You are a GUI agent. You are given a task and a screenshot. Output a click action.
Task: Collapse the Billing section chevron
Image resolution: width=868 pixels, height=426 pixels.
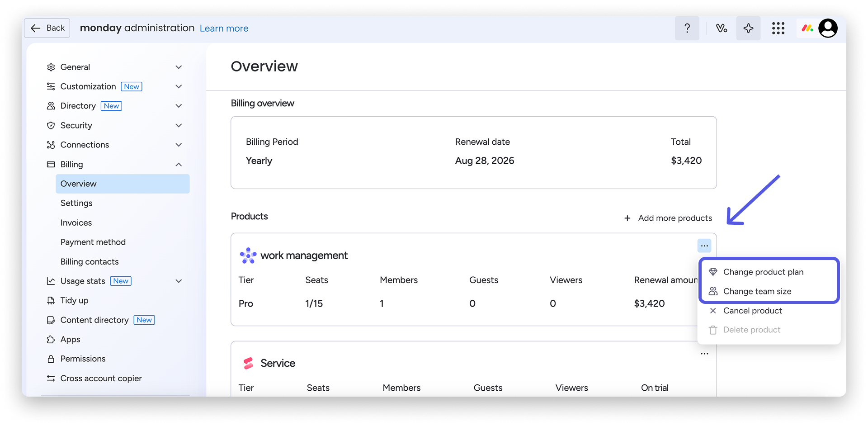tap(179, 164)
